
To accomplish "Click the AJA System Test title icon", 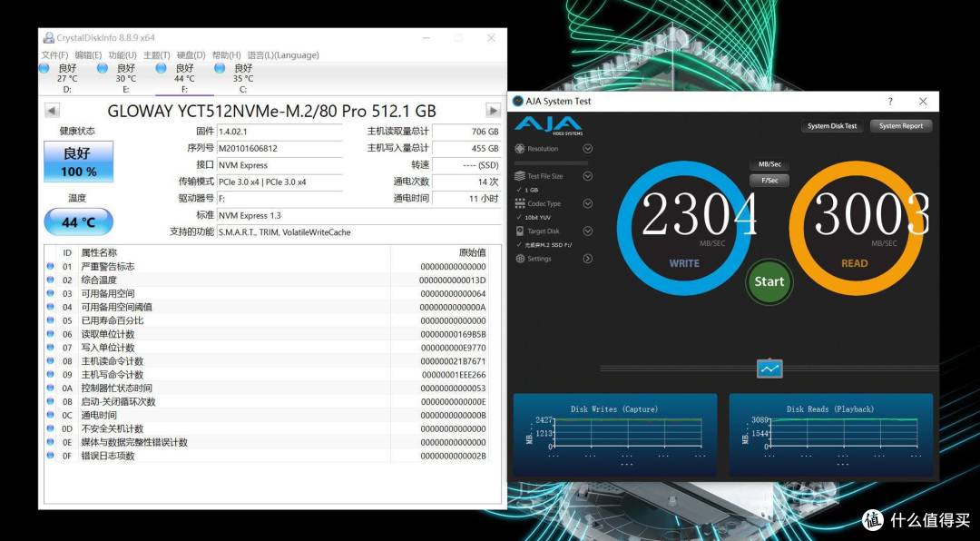I will [518, 102].
